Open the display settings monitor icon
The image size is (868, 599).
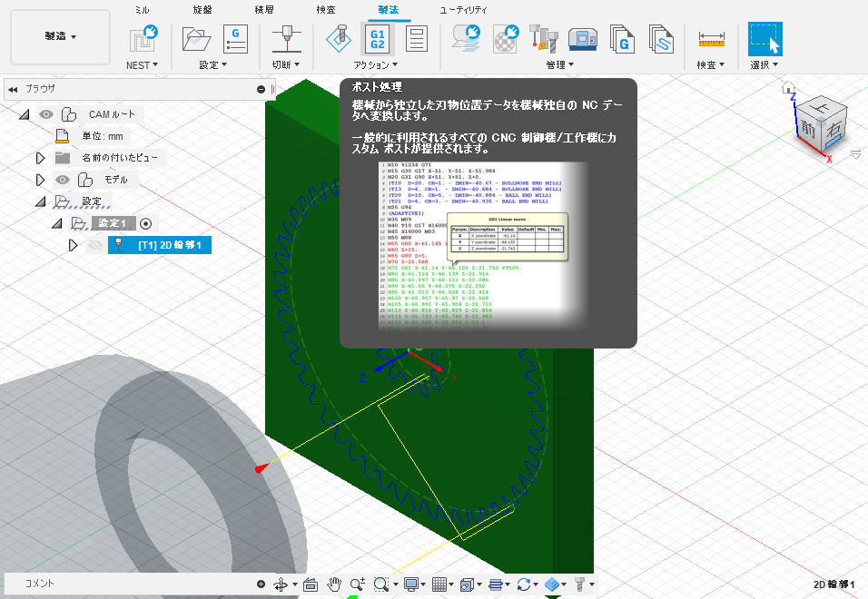click(x=410, y=584)
